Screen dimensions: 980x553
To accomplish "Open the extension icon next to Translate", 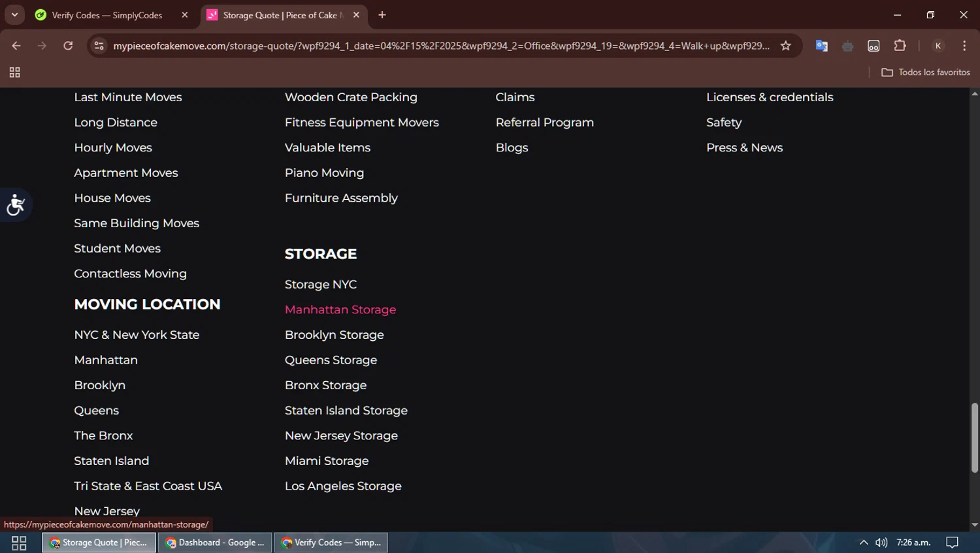I will point(848,46).
